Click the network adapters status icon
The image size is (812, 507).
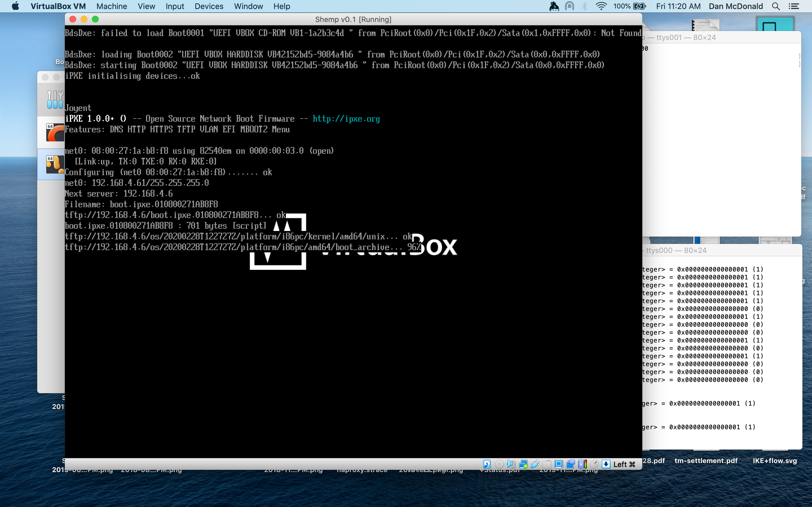click(523, 464)
